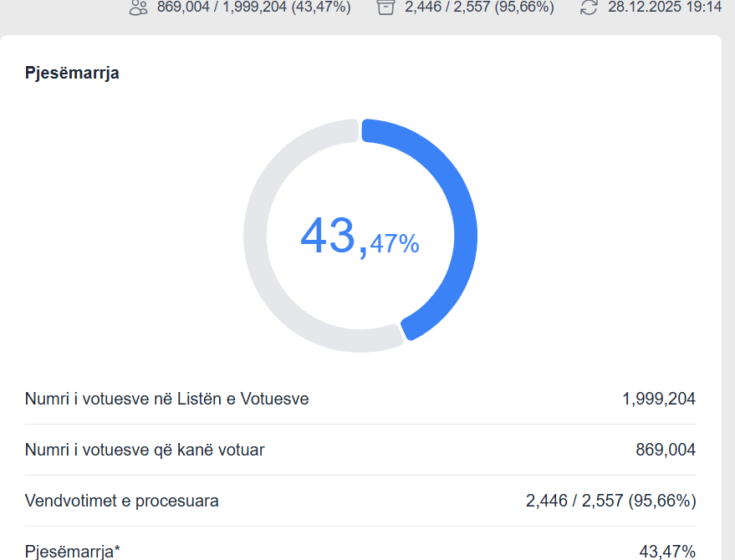The image size is (735, 560).
Task: Click the last updated timestamp 28.12.2025 19:14
Action: click(x=664, y=8)
